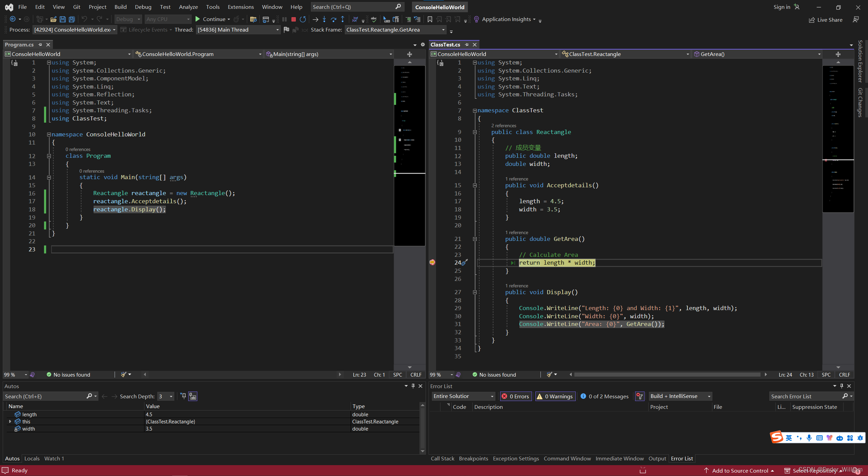
Task: Click the Build menu item
Action: [x=119, y=6]
